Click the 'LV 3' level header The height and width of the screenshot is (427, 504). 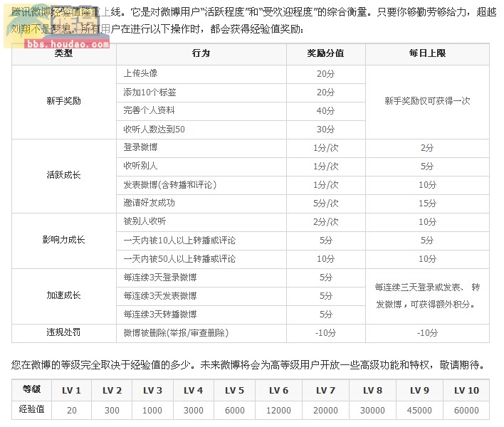pos(152,391)
